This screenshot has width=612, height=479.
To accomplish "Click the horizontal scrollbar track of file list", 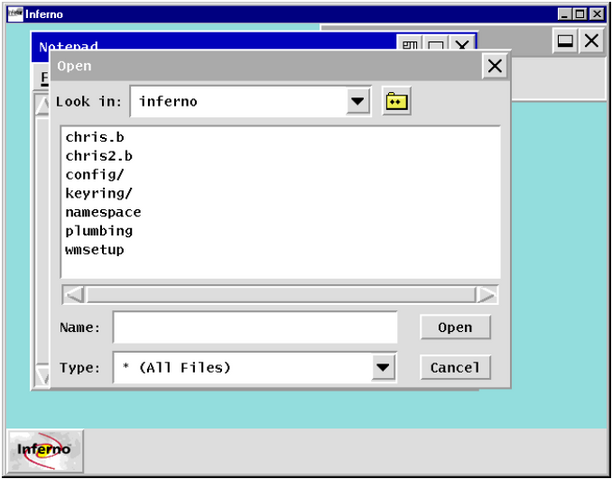I will click(x=280, y=295).
